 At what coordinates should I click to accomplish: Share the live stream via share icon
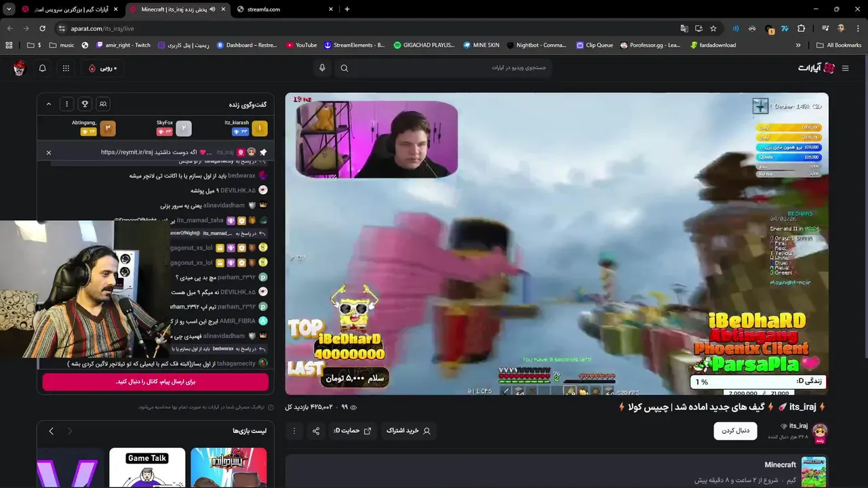pyautogui.click(x=316, y=430)
